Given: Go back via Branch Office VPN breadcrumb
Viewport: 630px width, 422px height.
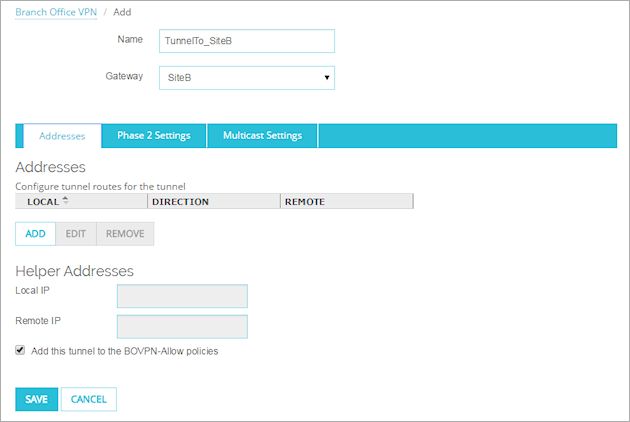Looking at the screenshot, I should click(x=56, y=12).
